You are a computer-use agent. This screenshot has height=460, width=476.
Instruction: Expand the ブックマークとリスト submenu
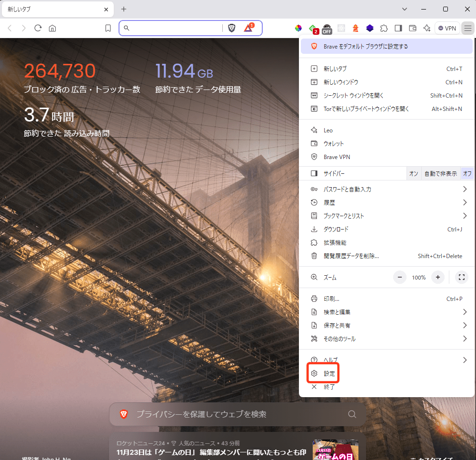465,216
